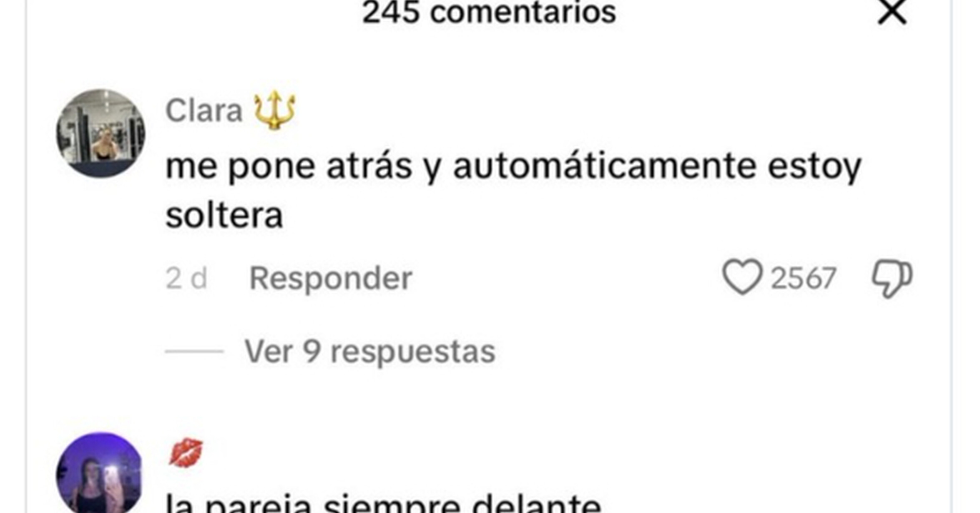Dislike Clara's comment with thumbs-down icon
The image size is (980, 513).
[x=892, y=278]
